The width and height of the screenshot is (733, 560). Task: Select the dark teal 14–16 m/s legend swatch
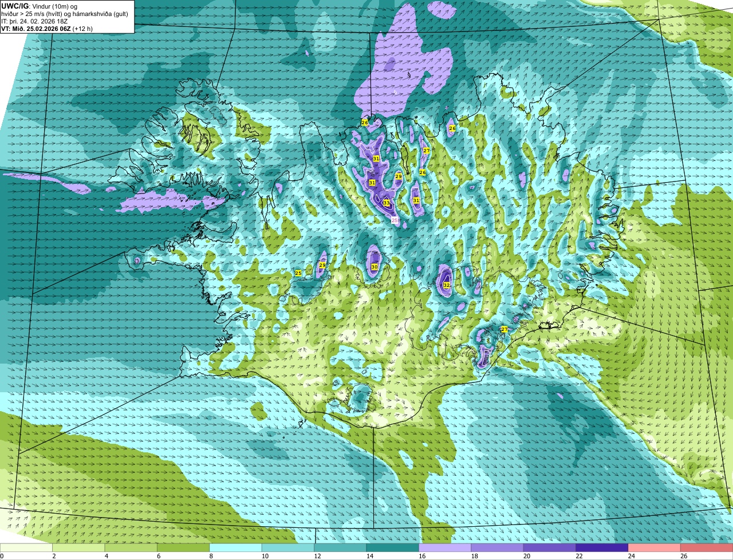click(393, 547)
